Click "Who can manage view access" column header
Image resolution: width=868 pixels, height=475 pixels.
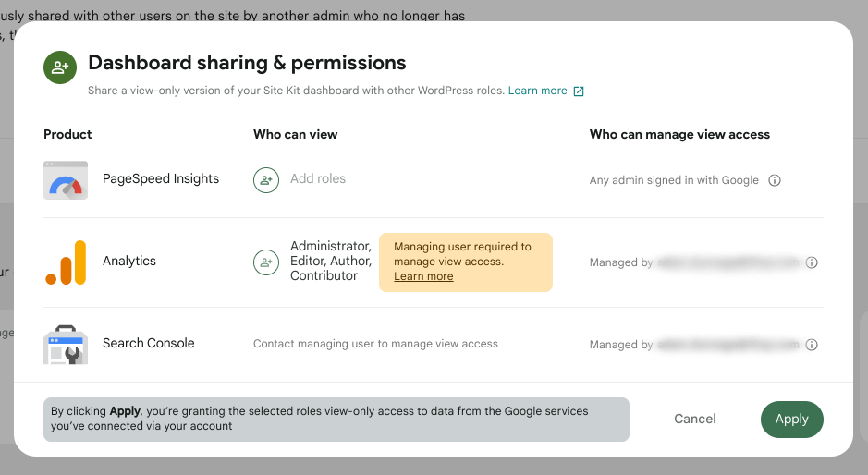tap(679, 135)
